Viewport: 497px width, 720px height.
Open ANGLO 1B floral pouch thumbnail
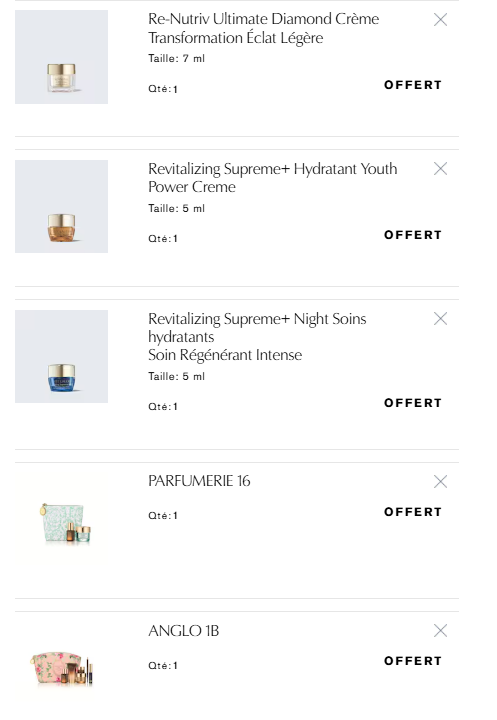pyautogui.click(x=62, y=669)
